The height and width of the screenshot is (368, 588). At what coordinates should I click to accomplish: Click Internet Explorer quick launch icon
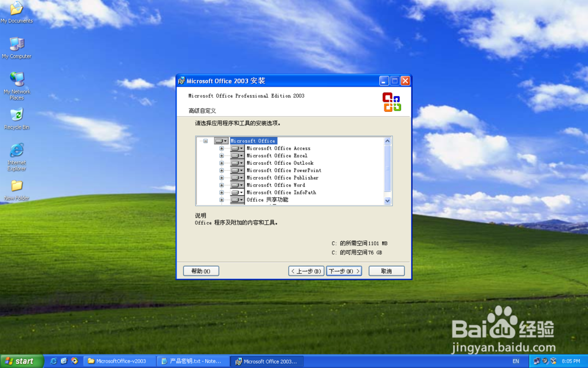coord(54,361)
